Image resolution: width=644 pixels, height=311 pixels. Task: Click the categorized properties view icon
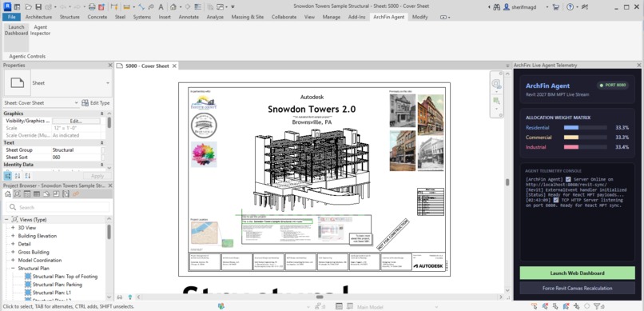pos(7,176)
